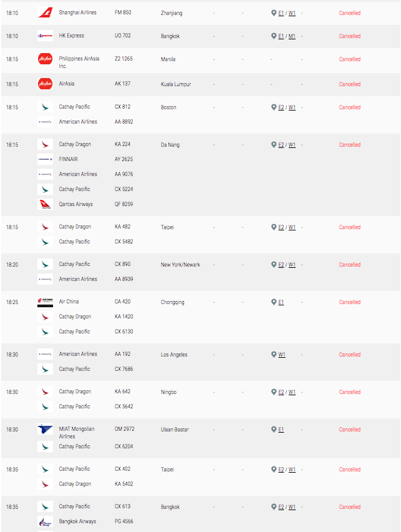Open E1 link for Ulaan Baatar flight
Screen dimensions: 401x532
(x=281, y=430)
